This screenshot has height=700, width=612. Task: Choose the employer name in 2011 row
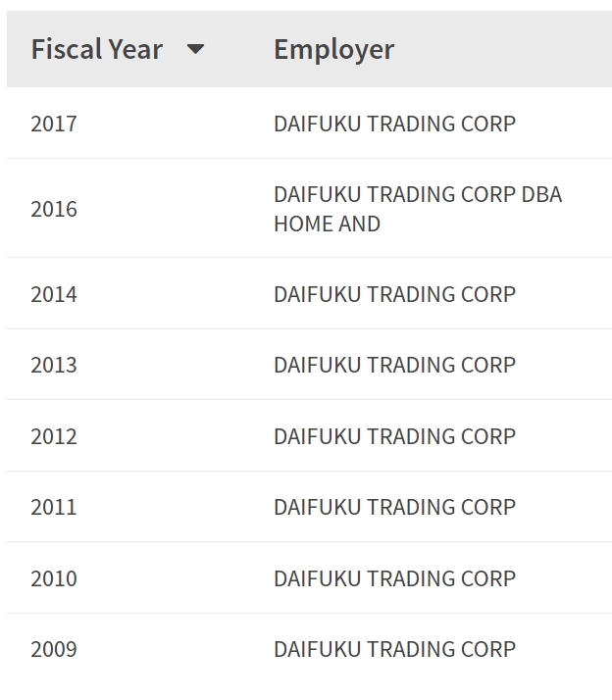coord(394,507)
